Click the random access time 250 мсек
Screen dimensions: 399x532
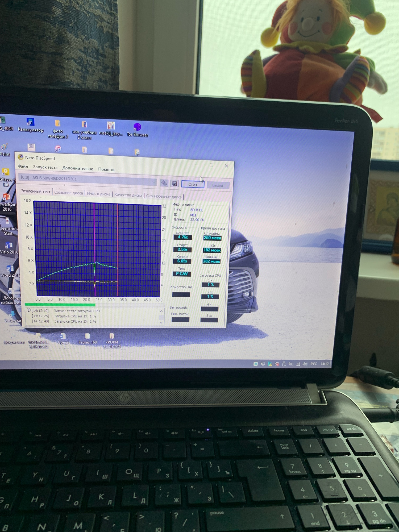(212, 238)
